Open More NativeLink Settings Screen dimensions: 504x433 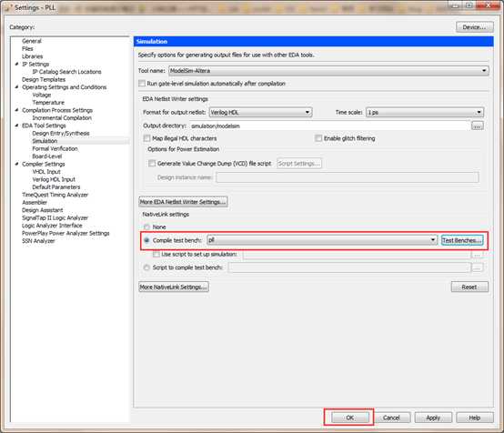pyautogui.click(x=174, y=287)
